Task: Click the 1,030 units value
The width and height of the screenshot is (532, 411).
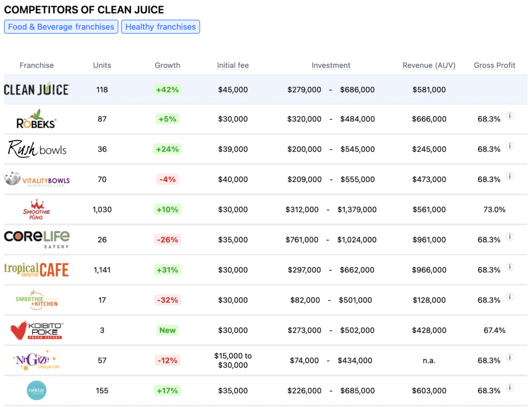Action: point(102,210)
